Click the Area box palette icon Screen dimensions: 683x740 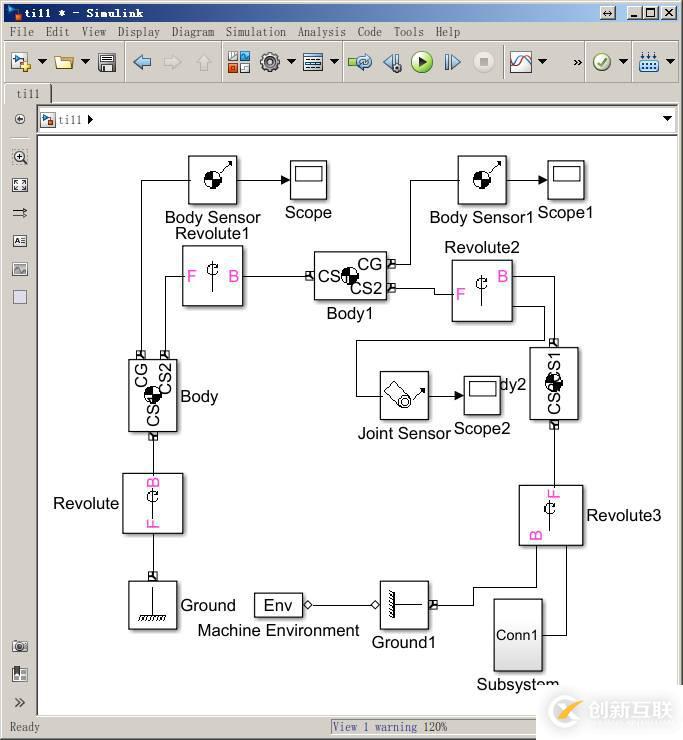(x=20, y=297)
